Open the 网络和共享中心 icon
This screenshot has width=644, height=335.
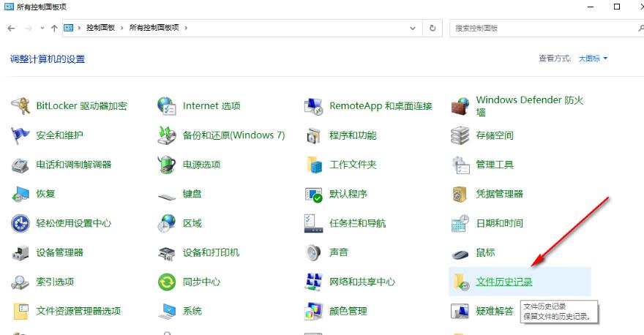click(313, 282)
